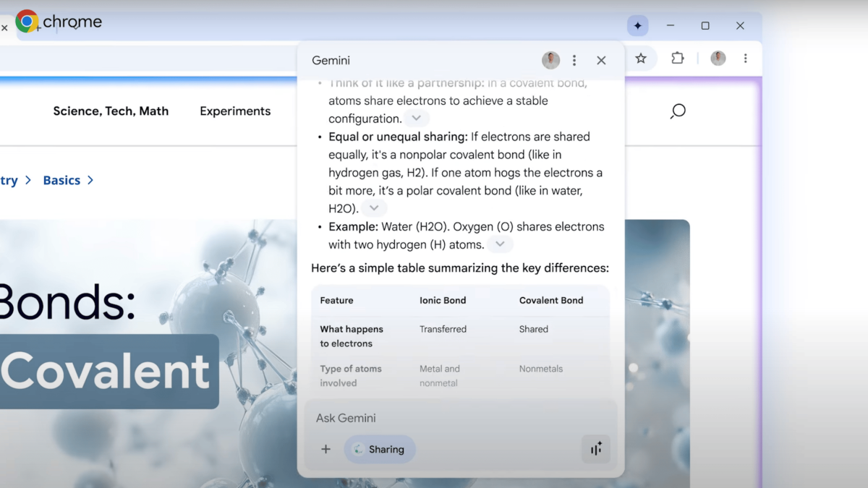
Task: Open the Science, Tech, Math menu
Action: (111, 111)
